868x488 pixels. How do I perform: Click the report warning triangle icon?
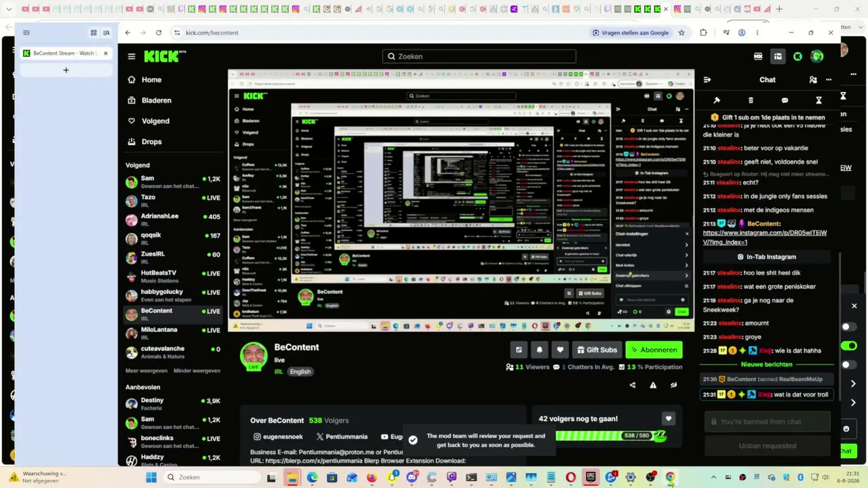pos(653,385)
